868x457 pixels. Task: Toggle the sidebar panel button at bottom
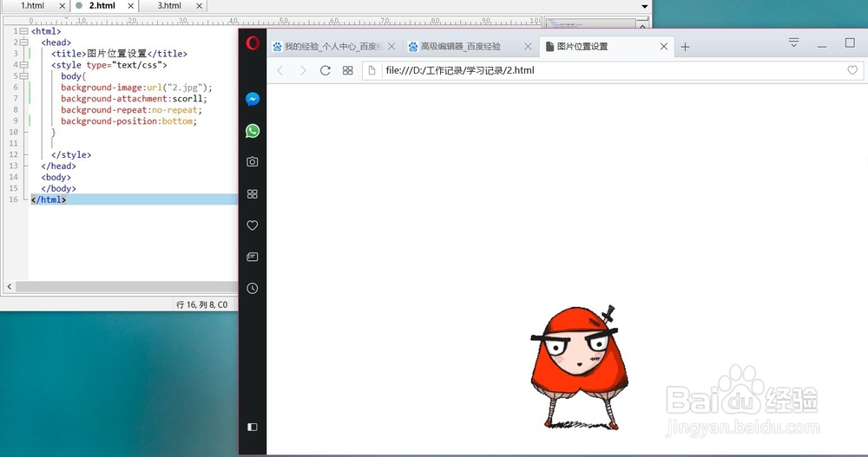click(x=253, y=427)
